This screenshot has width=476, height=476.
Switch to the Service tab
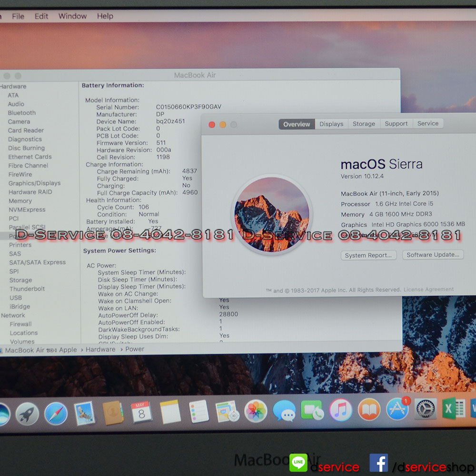point(428,123)
